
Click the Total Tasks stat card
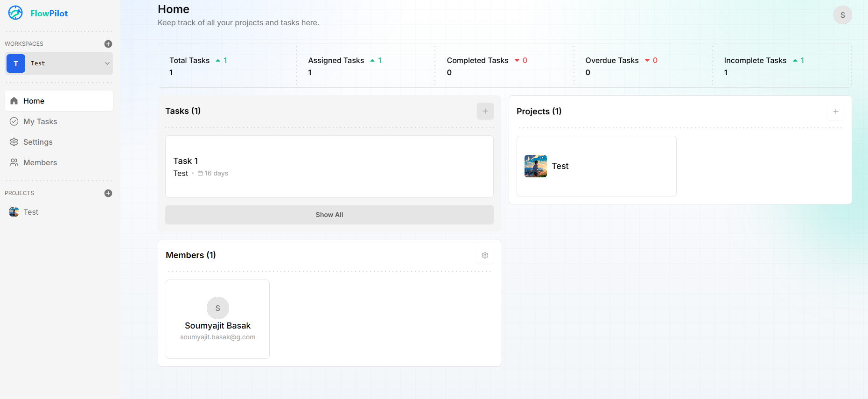(x=227, y=66)
